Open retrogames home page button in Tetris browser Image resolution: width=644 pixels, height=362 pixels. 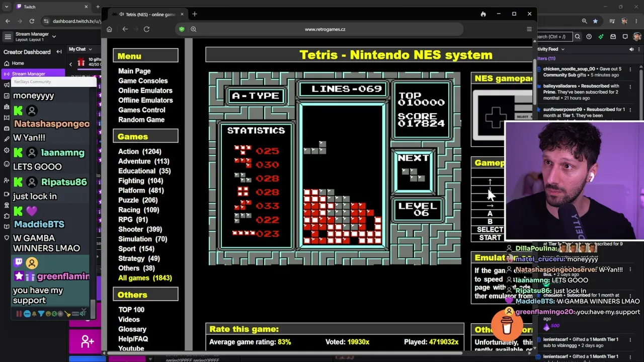coord(109,29)
